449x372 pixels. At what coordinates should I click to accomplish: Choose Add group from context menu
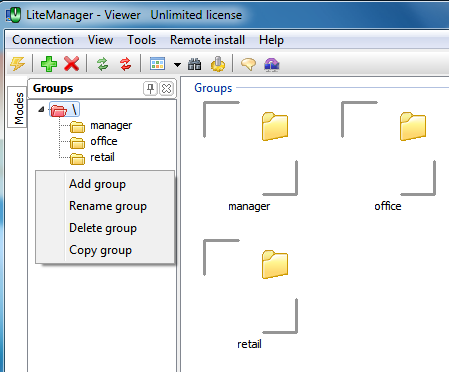point(105,184)
